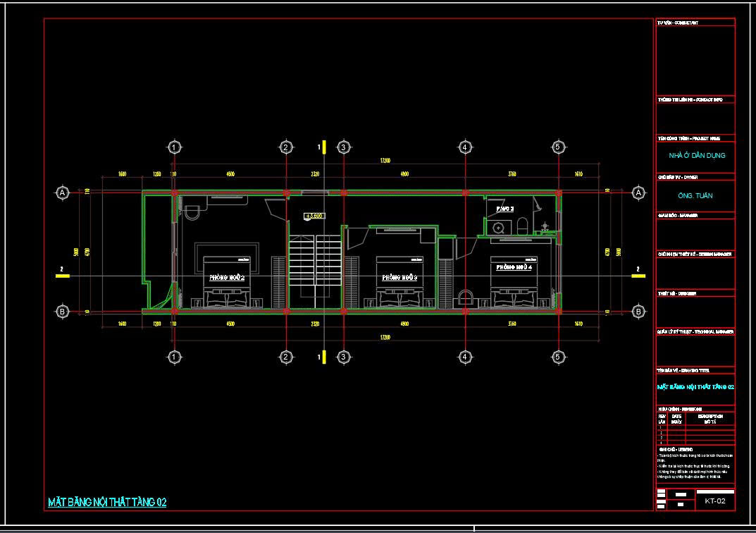Click the washing machine symbol in P.WC 2

click(499, 228)
